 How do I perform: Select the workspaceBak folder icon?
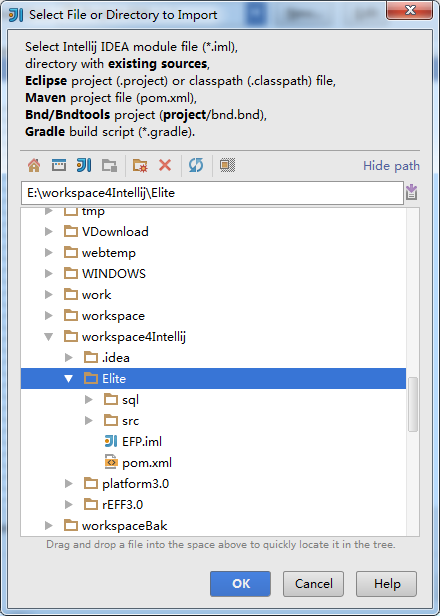(71, 525)
